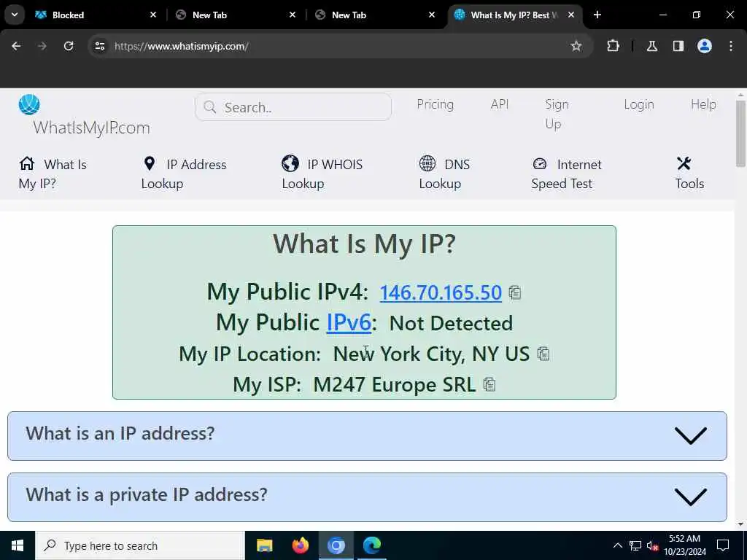
Task: Show hidden system tray icons
Action: click(x=617, y=545)
